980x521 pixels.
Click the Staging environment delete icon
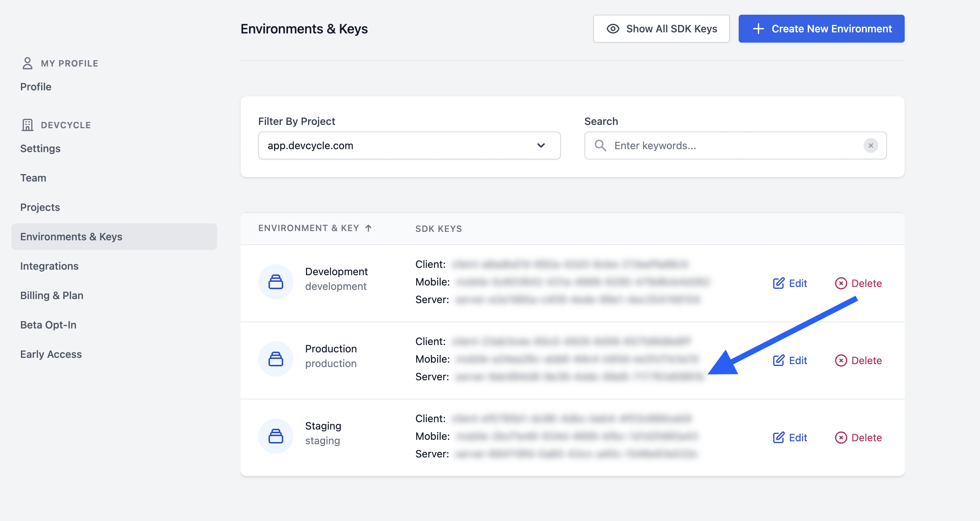pos(841,437)
